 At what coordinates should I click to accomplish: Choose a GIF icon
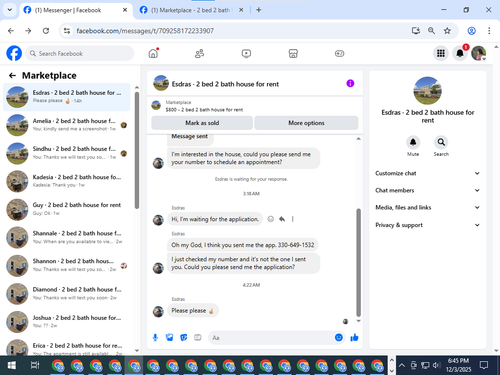pyautogui.click(x=198, y=338)
